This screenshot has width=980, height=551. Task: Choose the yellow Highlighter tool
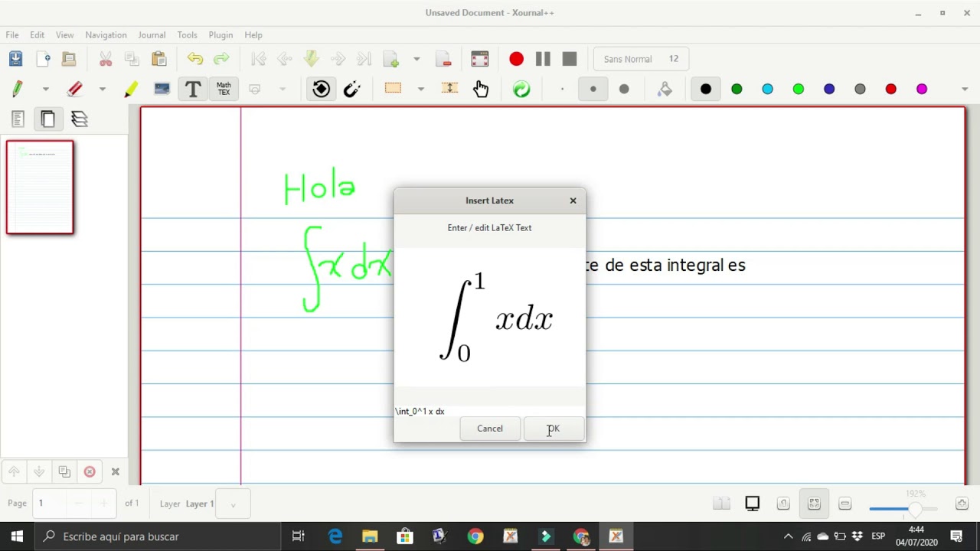pyautogui.click(x=131, y=89)
